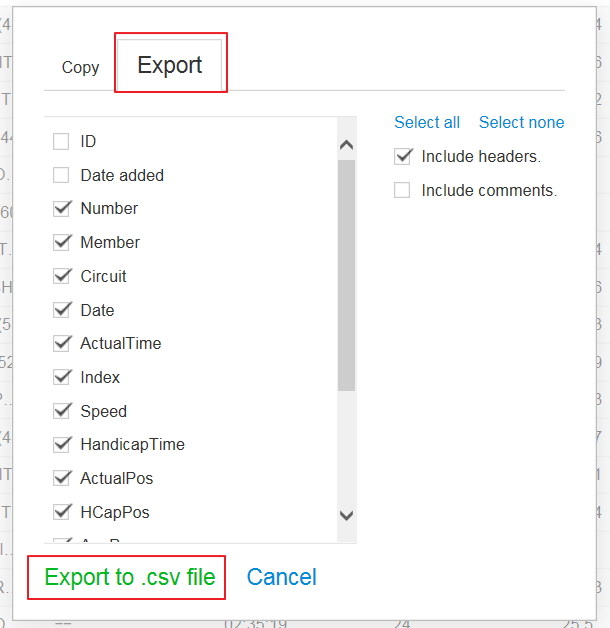Uncheck the ActualTime checkbox

point(62,343)
